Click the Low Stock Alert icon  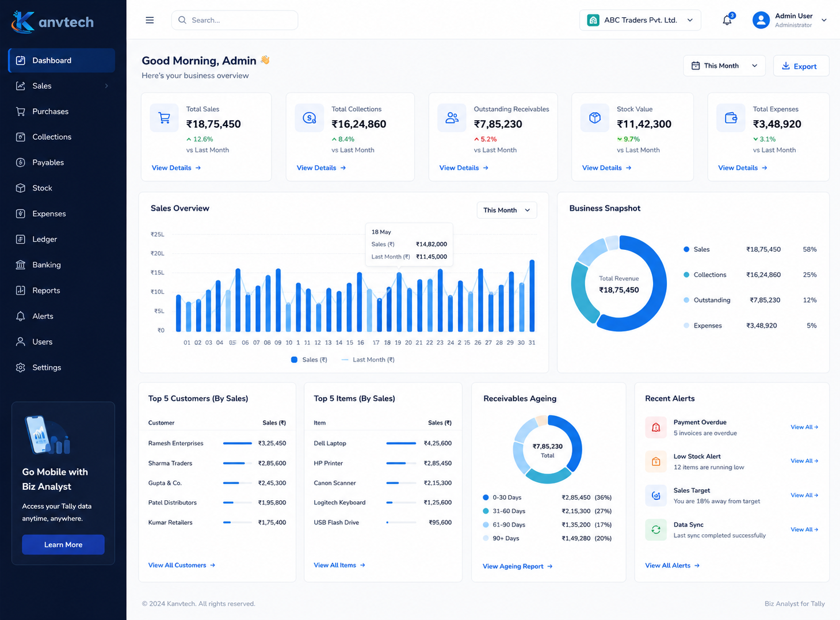pyautogui.click(x=656, y=462)
